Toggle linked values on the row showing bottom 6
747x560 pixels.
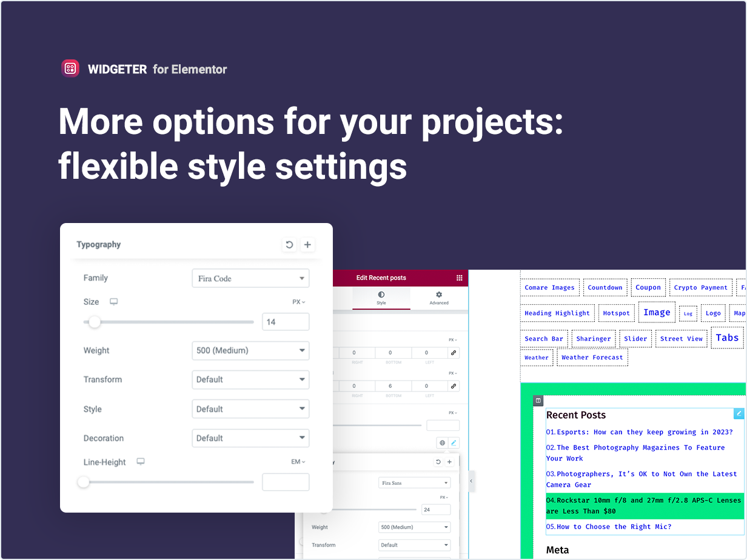454,385
